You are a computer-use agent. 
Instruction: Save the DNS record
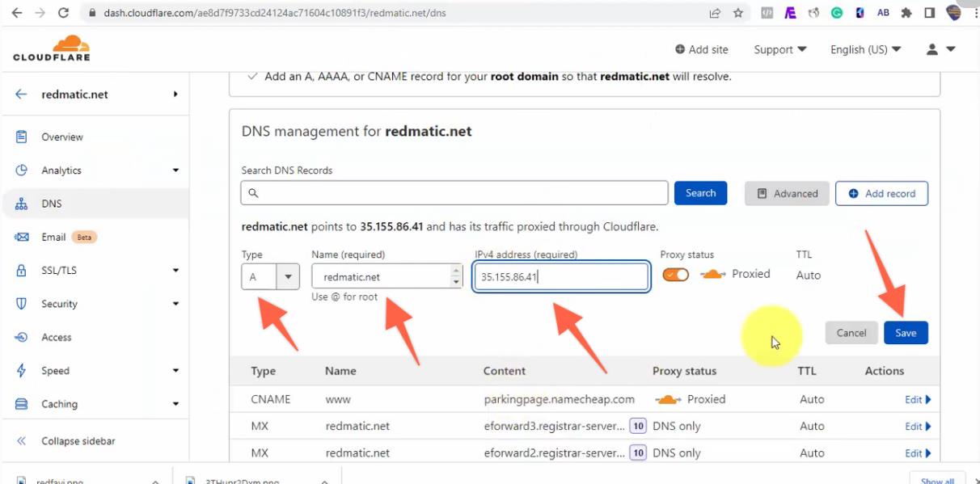tap(906, 333)
